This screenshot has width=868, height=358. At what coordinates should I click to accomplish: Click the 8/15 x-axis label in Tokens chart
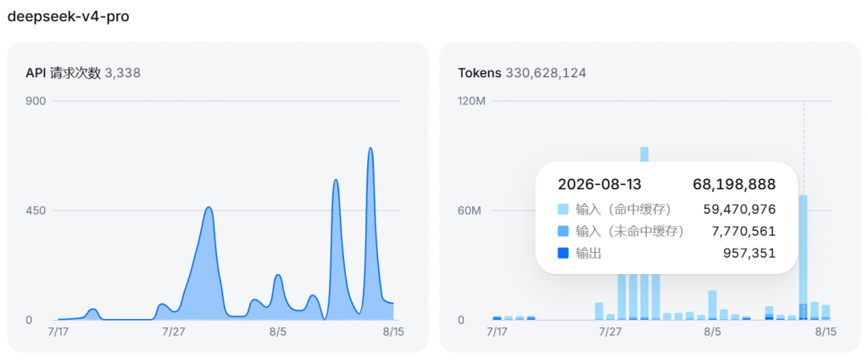(x=826, y=332)
